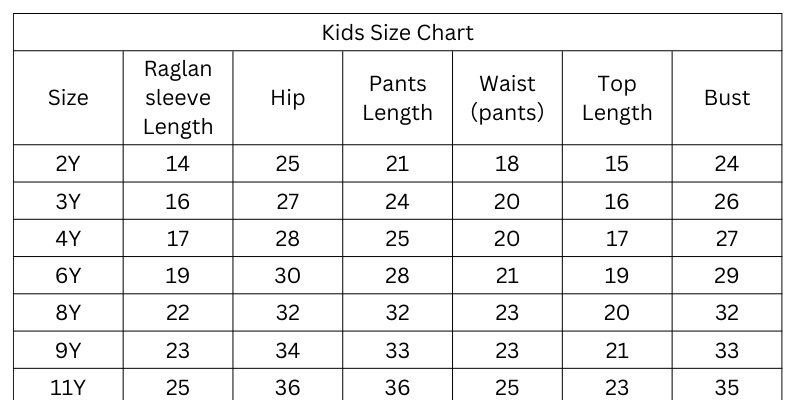Click the 11Y size row label
The width and height of the screenshot is (800, 400).
tap(68, 387)
